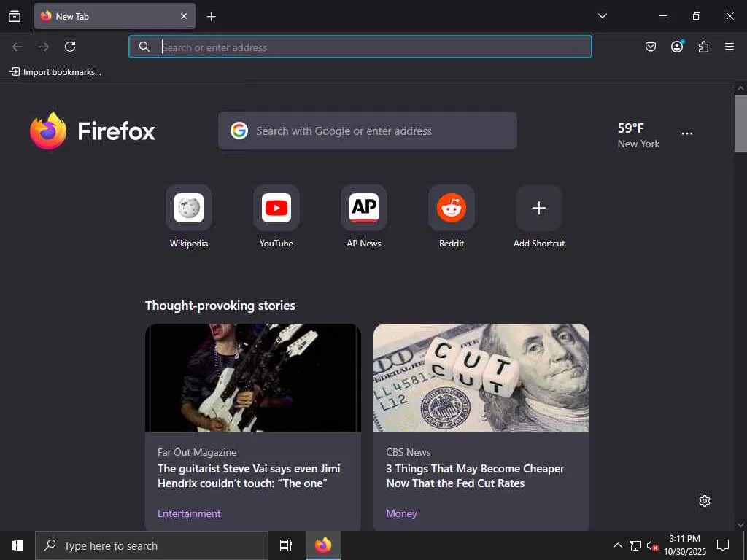This screenshot has height=560, width=747.
Task: Click Type here to search taskbar box
Action: [152, 545]
